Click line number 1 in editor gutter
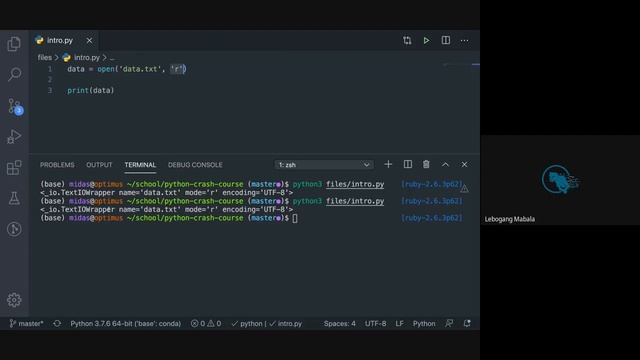Image resolution: width=640 pixels, height=360 pixels. point(50,69)
